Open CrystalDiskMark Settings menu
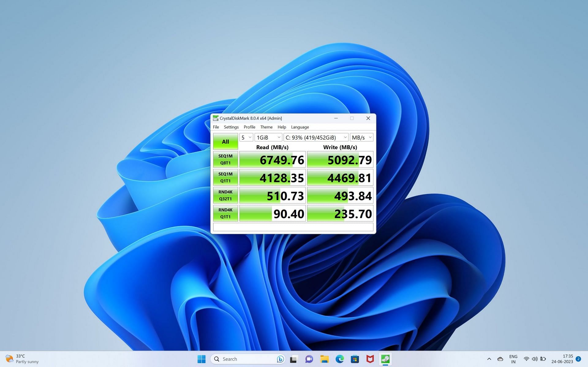Image resolution: width=588 pixels, height=367 pixels. [231, 127]
